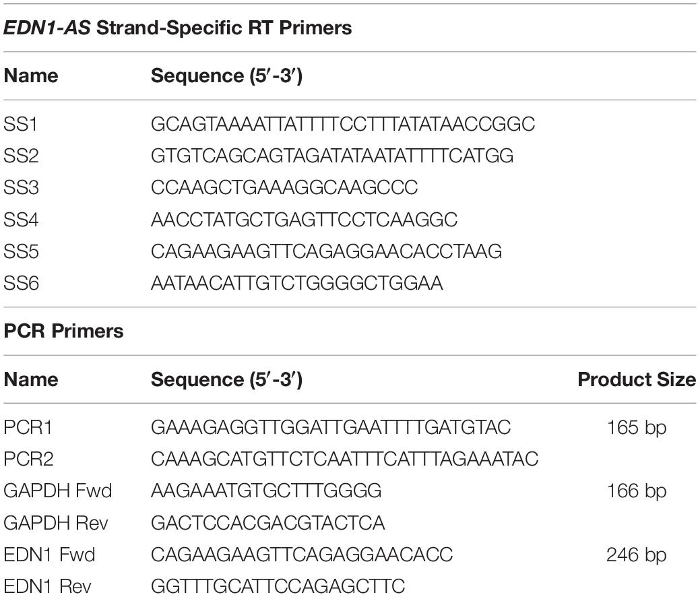Click the SS5 sequence ending CACCTAAG
This screenshot has height=597, width=700.
coord(326,251)
